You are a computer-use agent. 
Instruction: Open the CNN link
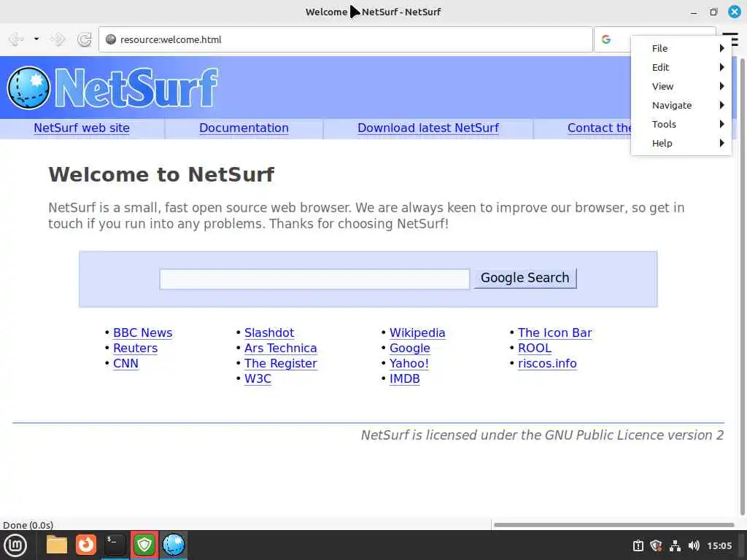pos(125,363)
